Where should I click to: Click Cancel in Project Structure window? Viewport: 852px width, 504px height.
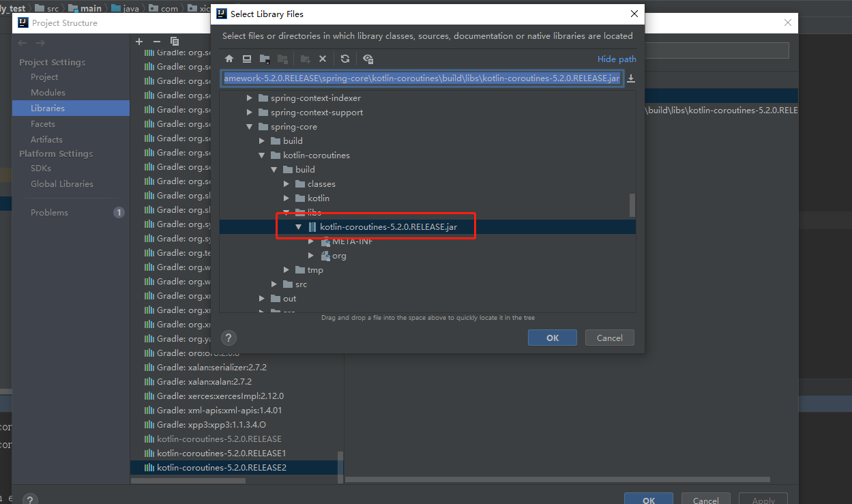coord(706,500)
